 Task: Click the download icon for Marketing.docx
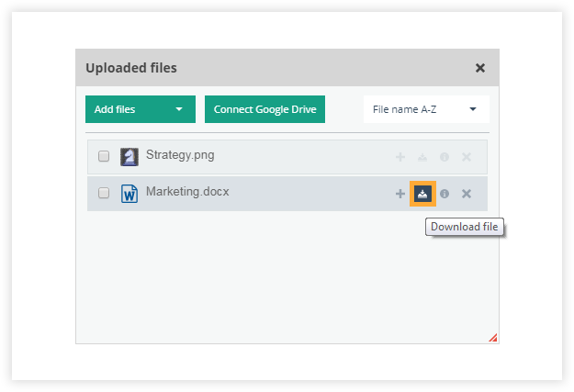[422, 194]
